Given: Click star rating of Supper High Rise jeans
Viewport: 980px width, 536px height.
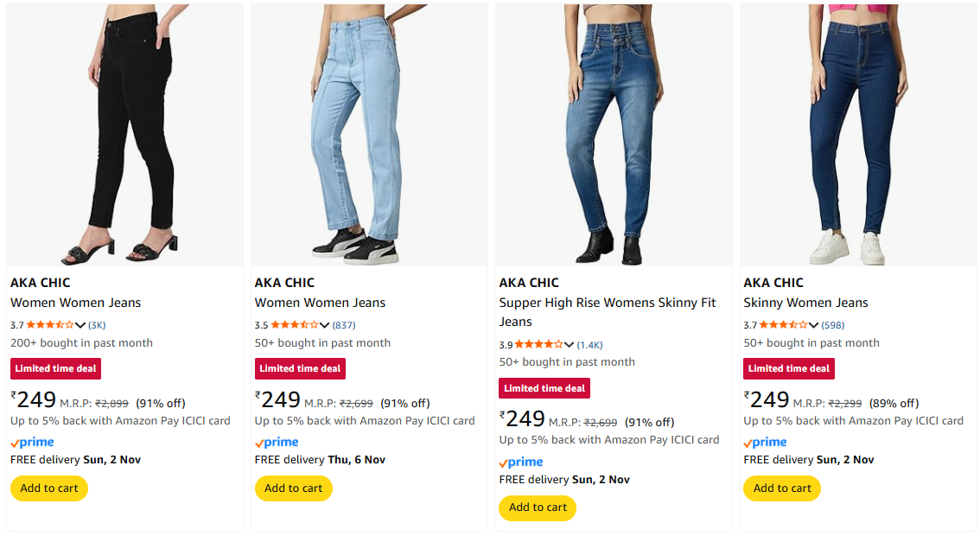Looking at the screenshot, I should 539,344.
